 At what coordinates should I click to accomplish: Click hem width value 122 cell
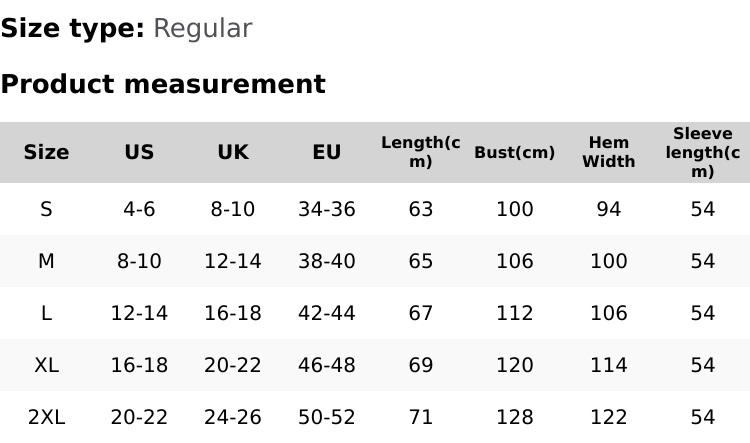[x=608, y=417]
